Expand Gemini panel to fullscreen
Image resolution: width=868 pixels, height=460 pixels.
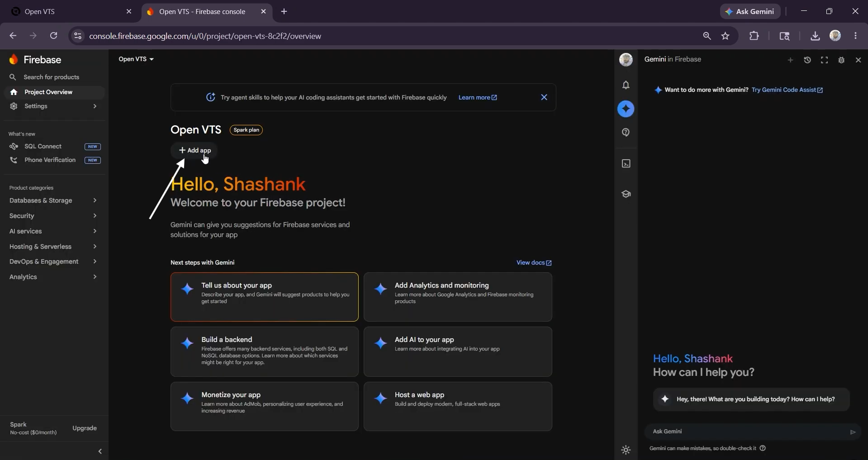(x=825, y=60)
